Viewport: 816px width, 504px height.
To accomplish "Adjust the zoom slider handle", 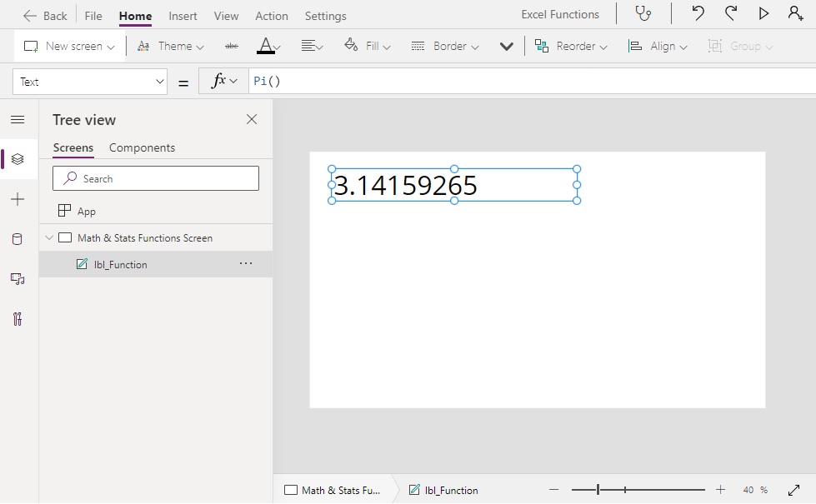I will 598,490.
